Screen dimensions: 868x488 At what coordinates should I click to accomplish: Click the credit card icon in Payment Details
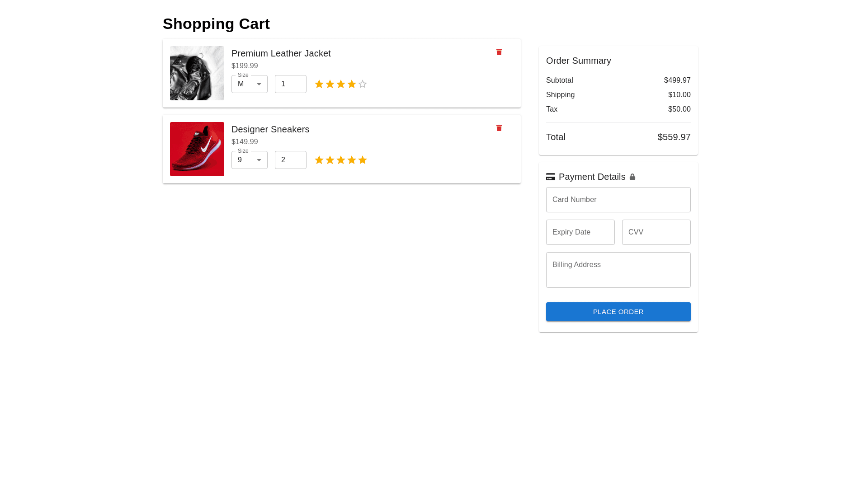[551, 177]
